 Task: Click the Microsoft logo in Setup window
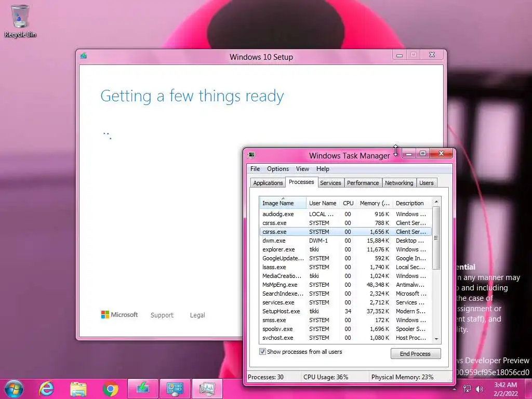click(x=119, y=314)
